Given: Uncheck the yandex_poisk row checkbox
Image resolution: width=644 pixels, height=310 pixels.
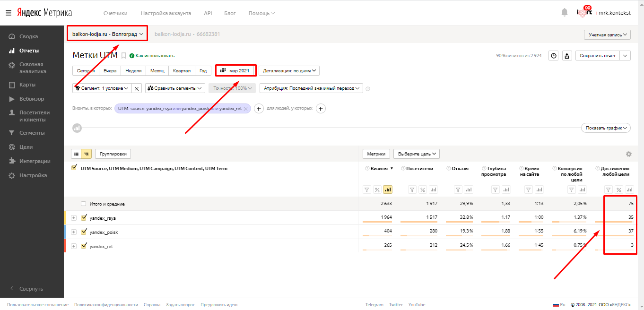Looking at the screenshot, I should pos(84,232).
